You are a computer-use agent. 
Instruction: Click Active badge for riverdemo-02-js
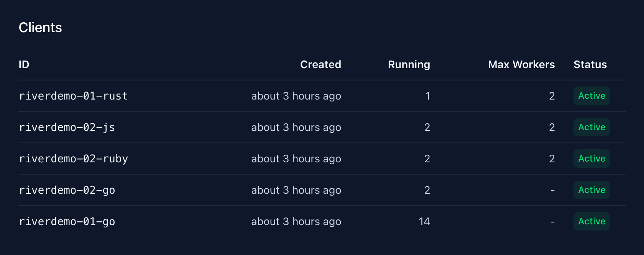pos(591,127)
